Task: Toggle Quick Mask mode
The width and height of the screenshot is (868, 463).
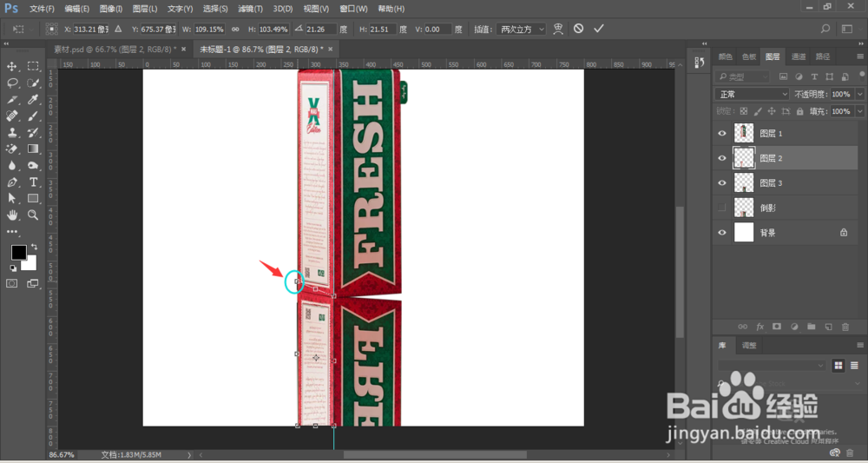Action: point(11,283)
